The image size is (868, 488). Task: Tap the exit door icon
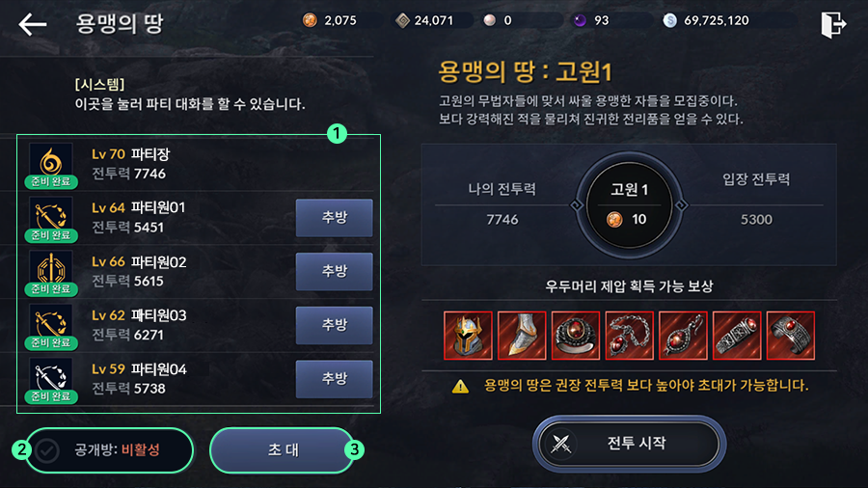pos(833,24)
